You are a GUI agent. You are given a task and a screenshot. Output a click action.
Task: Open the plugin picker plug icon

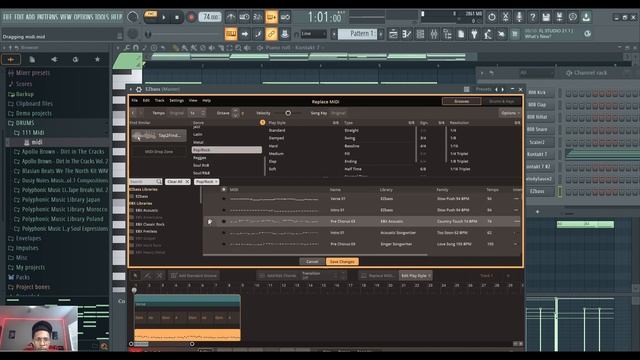(x=474, y=34)
